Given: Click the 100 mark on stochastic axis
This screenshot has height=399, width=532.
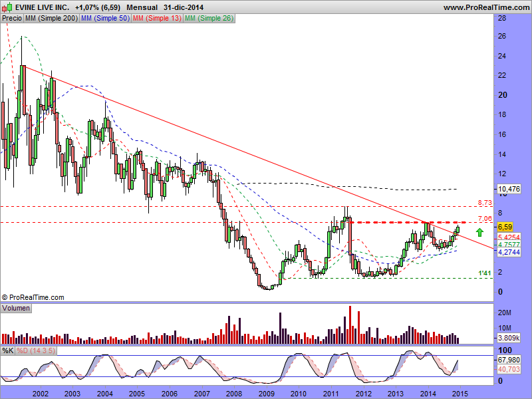Looking at the screenshot, I should click(x=505, y=350).
